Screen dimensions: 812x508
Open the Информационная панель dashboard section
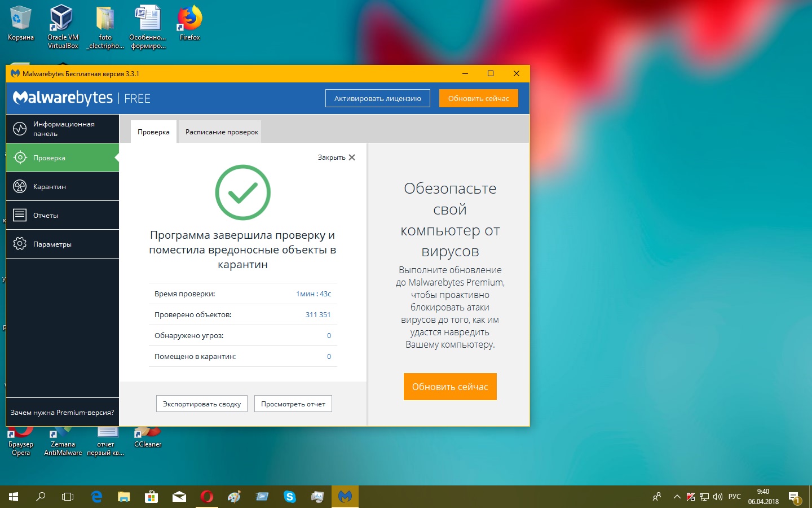pos(63,129)
